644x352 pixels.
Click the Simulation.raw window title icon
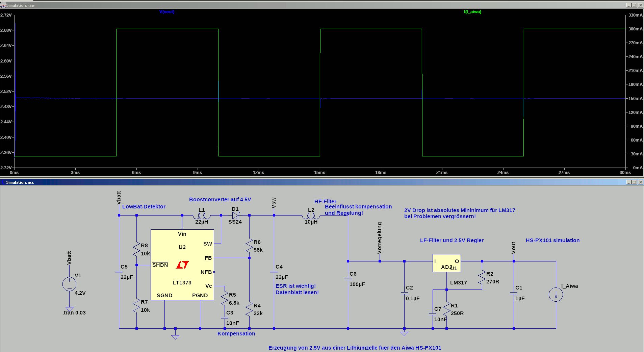click(x=3, y=5)
